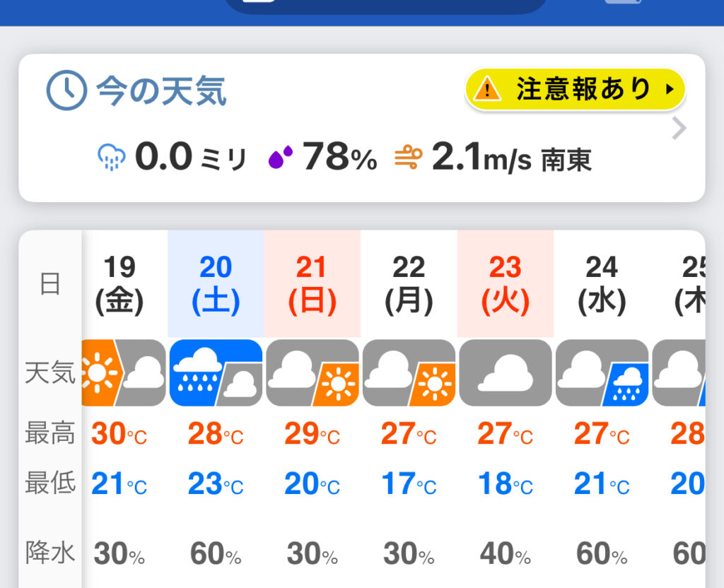Open the 注意報あり warning button
This screenshot has width=724, height=588.
pyautogui.click(x=576, y=90)
